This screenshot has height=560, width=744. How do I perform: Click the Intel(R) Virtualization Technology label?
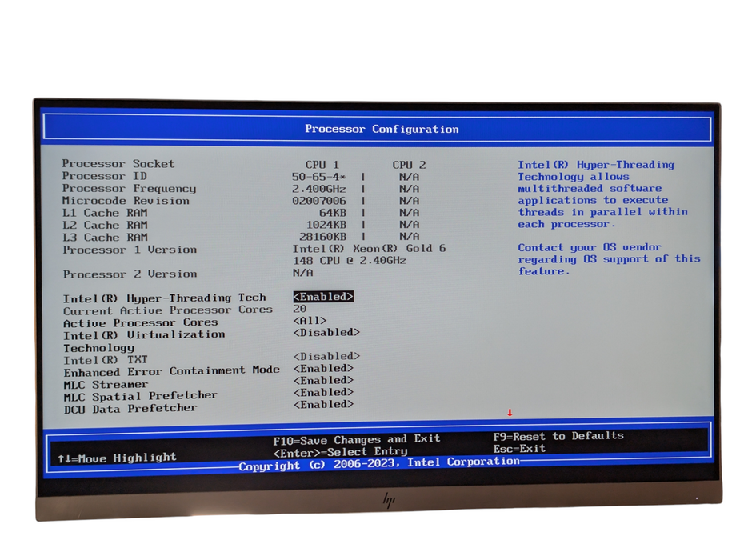pos(144,342)
